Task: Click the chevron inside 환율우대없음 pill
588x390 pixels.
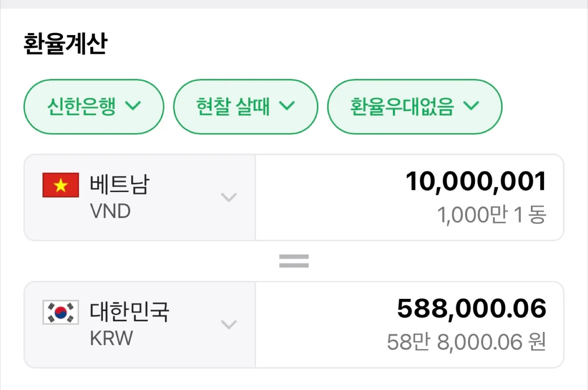Action: coord(471,106)
